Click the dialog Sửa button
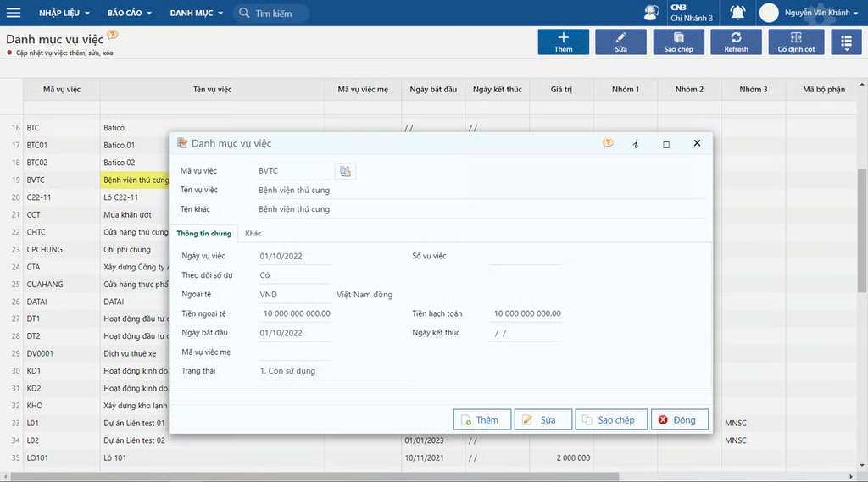The image size is (868, 482). (542, 420)
